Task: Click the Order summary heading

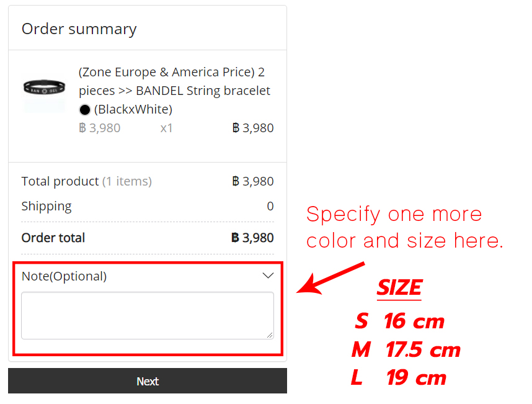Action: pyautogui.click(x=79, y=29)
